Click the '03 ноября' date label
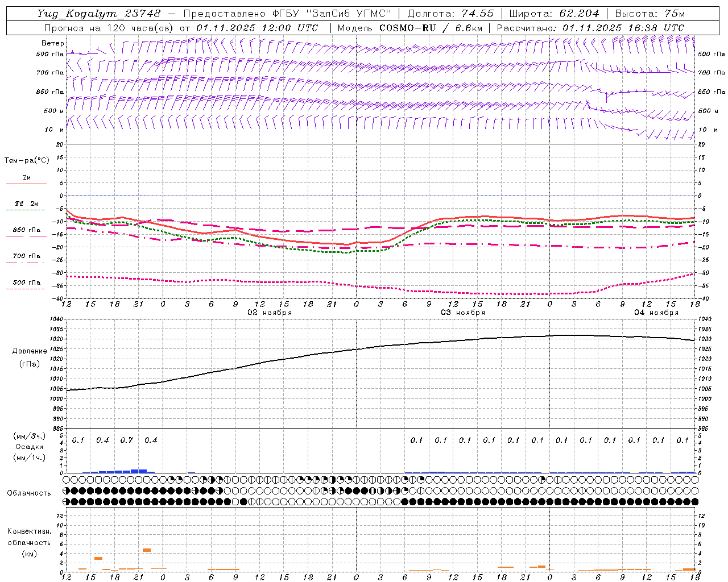 [463, 313]
